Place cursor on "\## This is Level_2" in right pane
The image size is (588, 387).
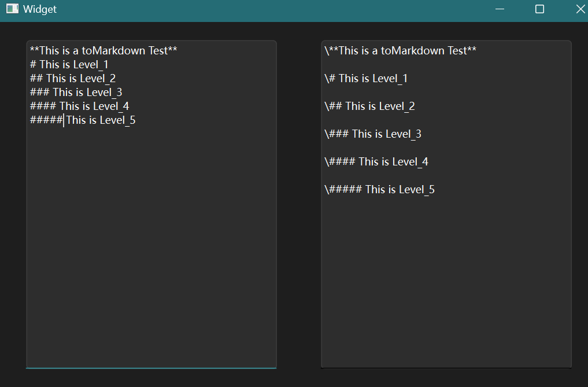click(x=369, y=106)
